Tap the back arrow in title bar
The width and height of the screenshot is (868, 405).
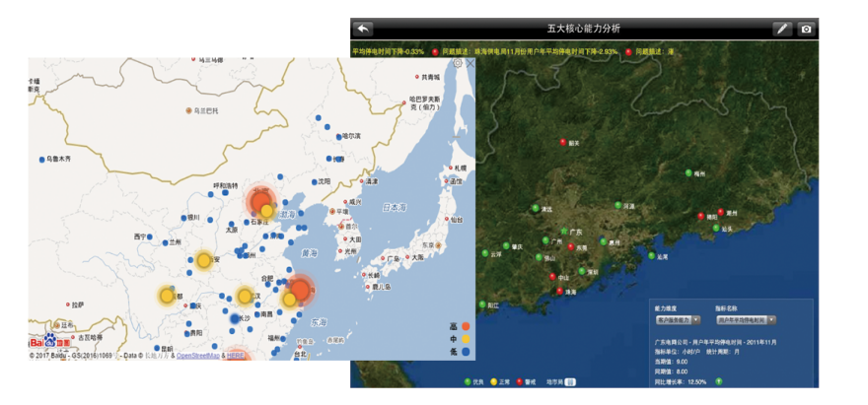coord(363,29)
